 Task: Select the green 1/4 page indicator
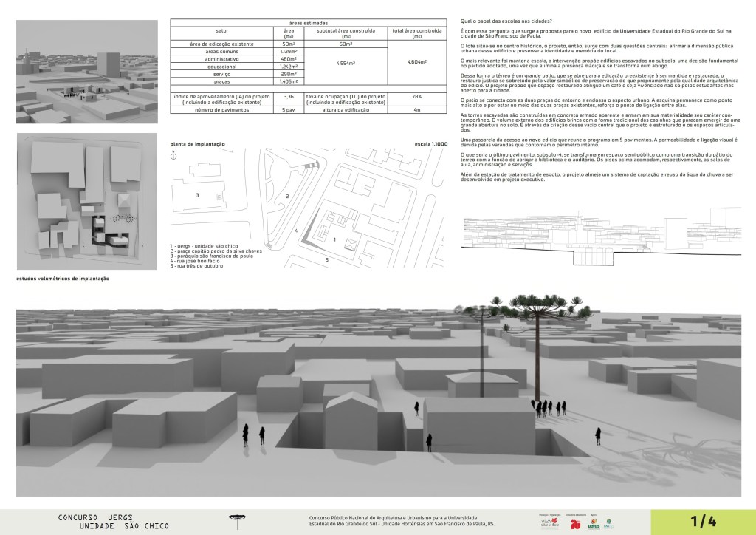pyautogui.click(x=703, y=521)
